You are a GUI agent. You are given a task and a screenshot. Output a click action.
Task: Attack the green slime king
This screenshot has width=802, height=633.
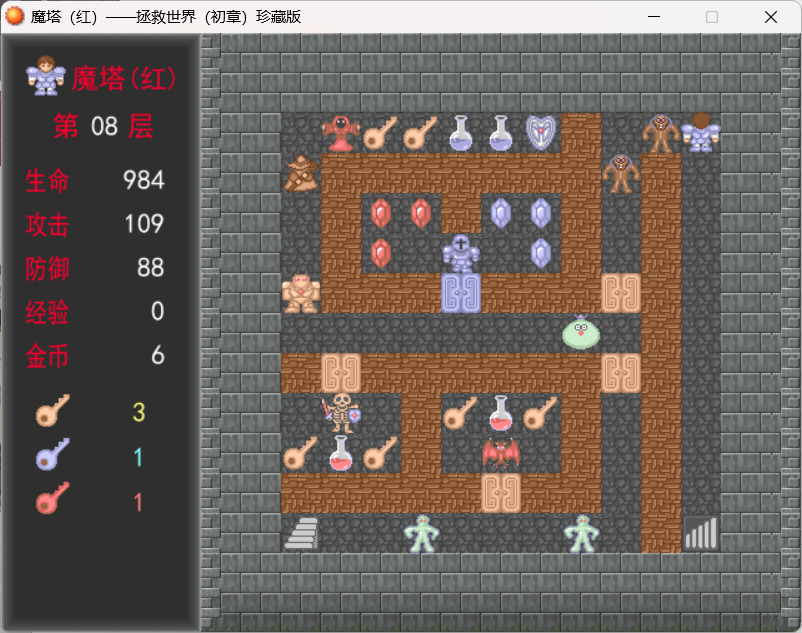581,333
